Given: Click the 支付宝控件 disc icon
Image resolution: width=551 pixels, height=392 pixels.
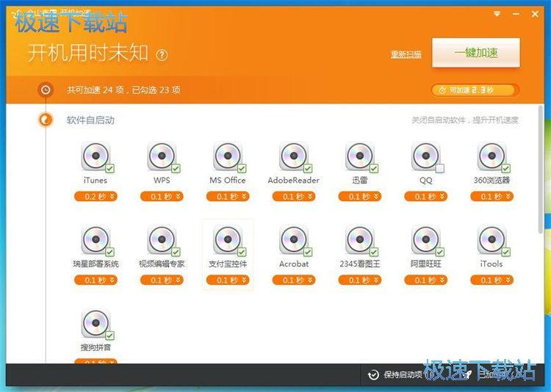Looking at the screenshot, I should [227, 239].
